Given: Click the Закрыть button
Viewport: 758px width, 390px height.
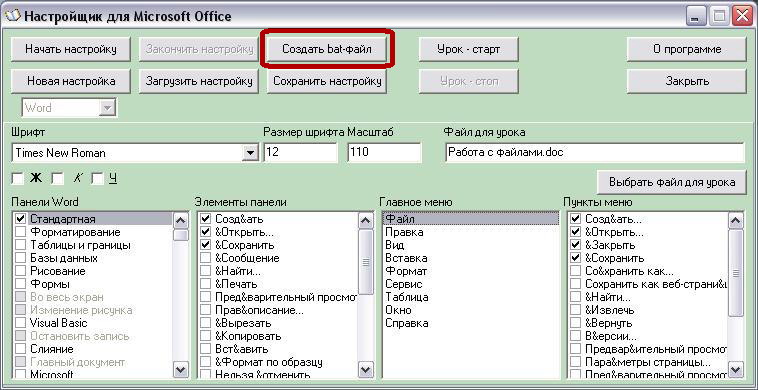Looking at the screenshot, I should (x=686, y=81).
